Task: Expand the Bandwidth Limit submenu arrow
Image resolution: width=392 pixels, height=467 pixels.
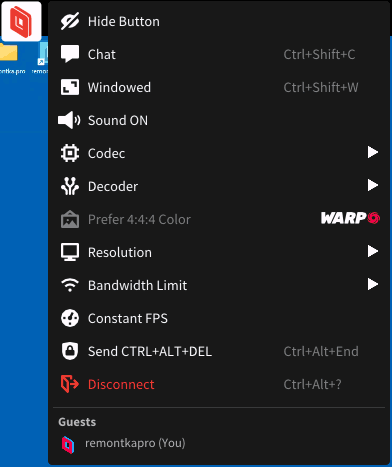Action: click(x=373, y=284)
